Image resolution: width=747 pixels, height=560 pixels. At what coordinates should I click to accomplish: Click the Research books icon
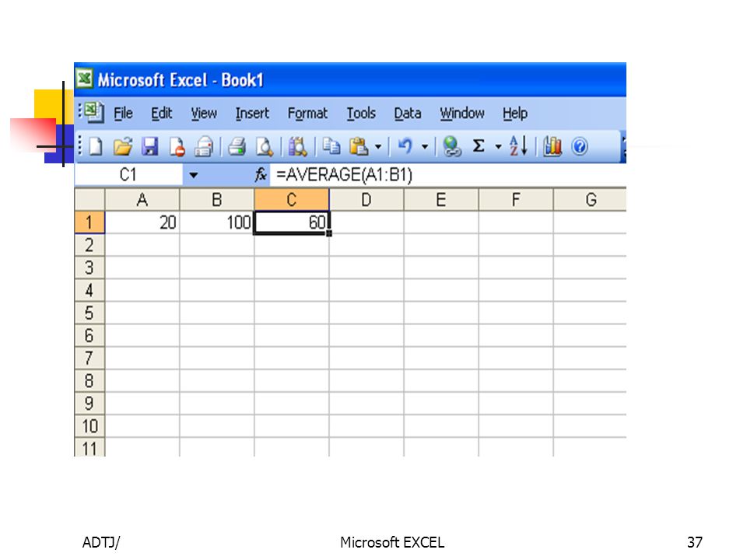(298, 146)
